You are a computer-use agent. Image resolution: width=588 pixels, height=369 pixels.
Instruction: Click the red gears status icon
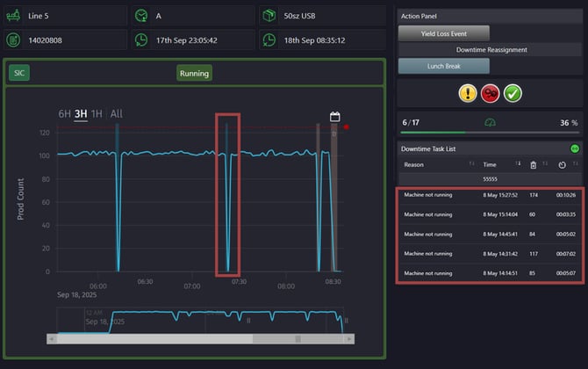(x=490, y=93)
